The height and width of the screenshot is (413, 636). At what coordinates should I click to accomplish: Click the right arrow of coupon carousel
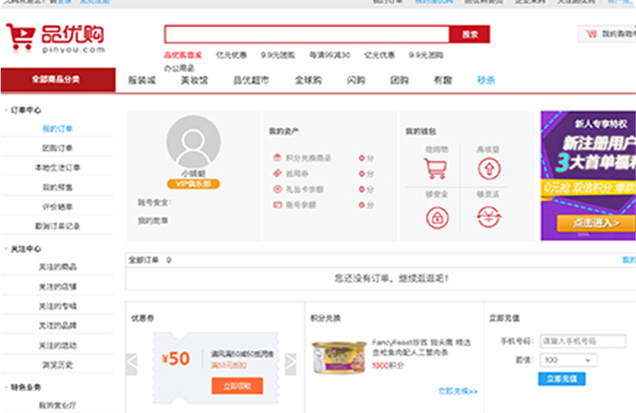(292, 363)
